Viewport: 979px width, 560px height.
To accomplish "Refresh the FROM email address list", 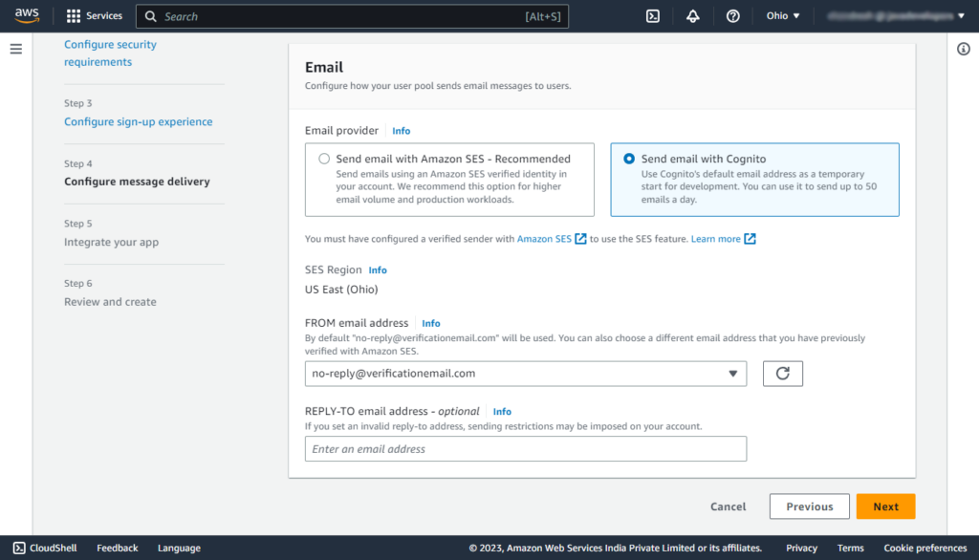I will (x=782, y=373).
